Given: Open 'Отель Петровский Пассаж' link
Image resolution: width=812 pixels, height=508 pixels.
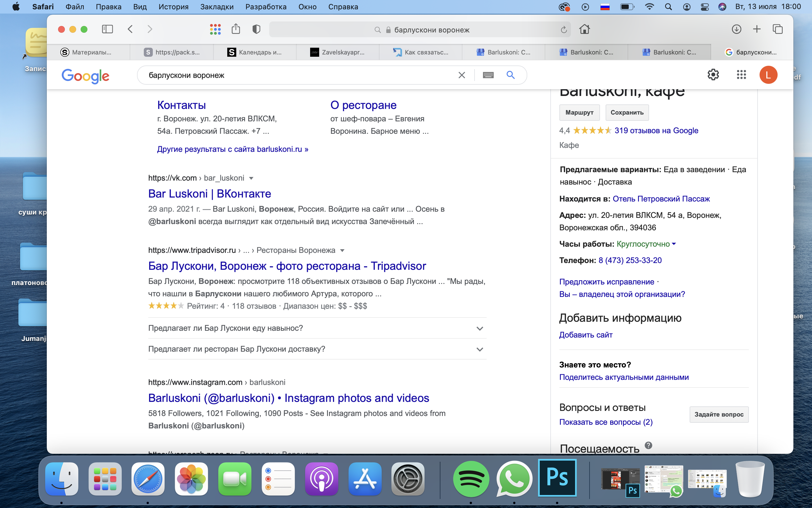Looking at the screenshot, I should pyautogui.click(x=661, y=199).
